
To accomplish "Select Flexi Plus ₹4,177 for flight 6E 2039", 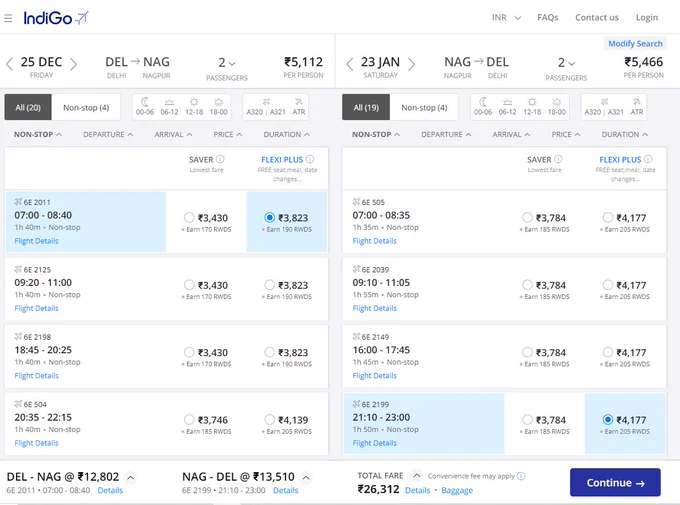I will click(x=608, y=285).
